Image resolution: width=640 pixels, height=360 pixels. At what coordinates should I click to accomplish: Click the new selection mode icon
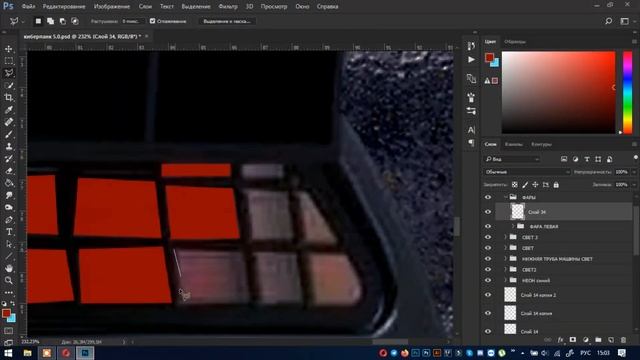click(38, 21)
